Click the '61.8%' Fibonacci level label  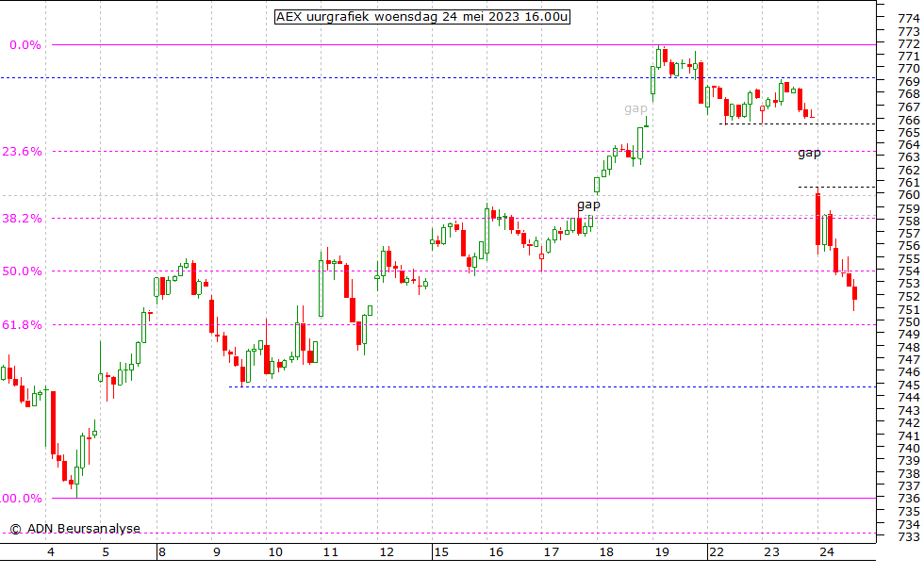22,324
